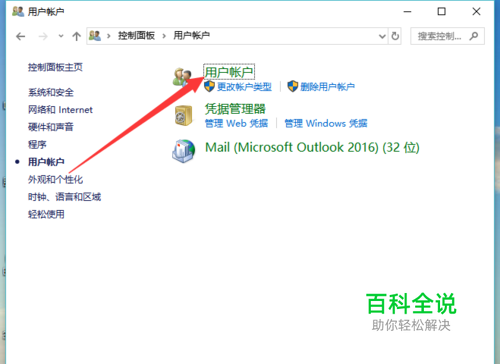500x364 pixels.
Task: Open 系统和安全 category
Action: (51, 92)
